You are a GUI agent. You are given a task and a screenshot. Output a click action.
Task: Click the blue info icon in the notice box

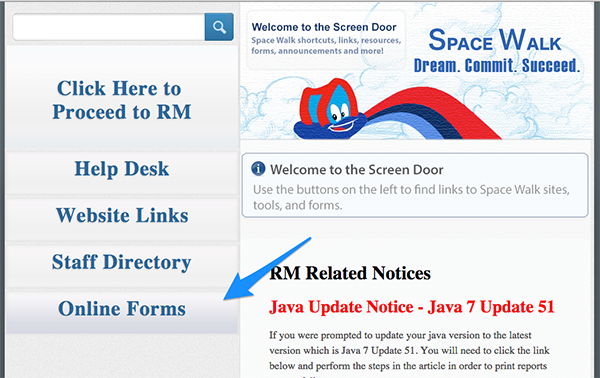tap(258, 168)
